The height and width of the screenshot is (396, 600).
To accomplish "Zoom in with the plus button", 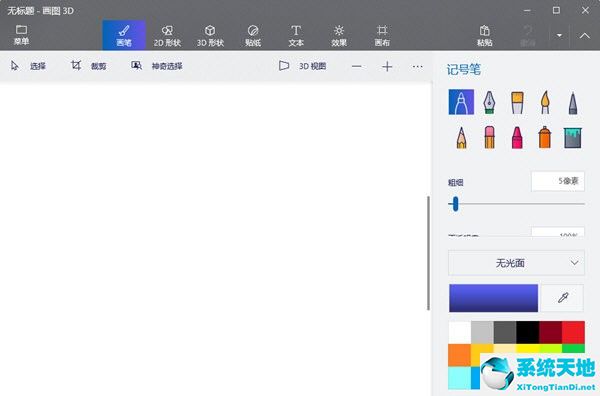I will point(387,67).
